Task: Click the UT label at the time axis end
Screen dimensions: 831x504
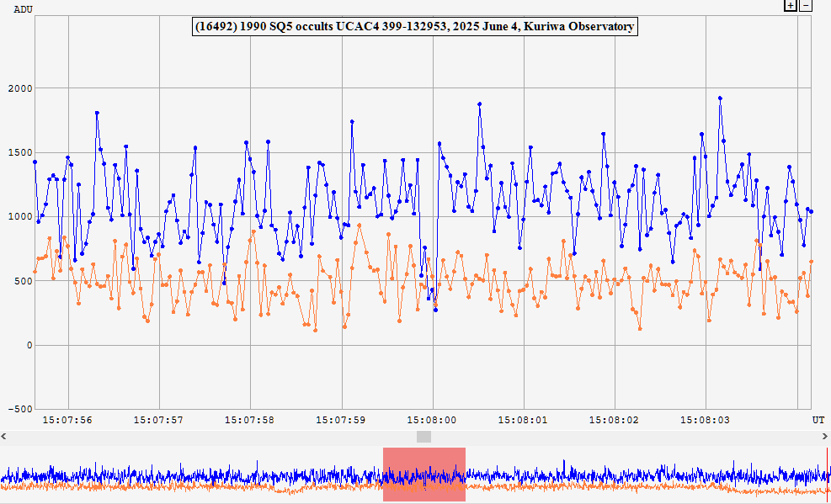Action: (x=818, y=419)
